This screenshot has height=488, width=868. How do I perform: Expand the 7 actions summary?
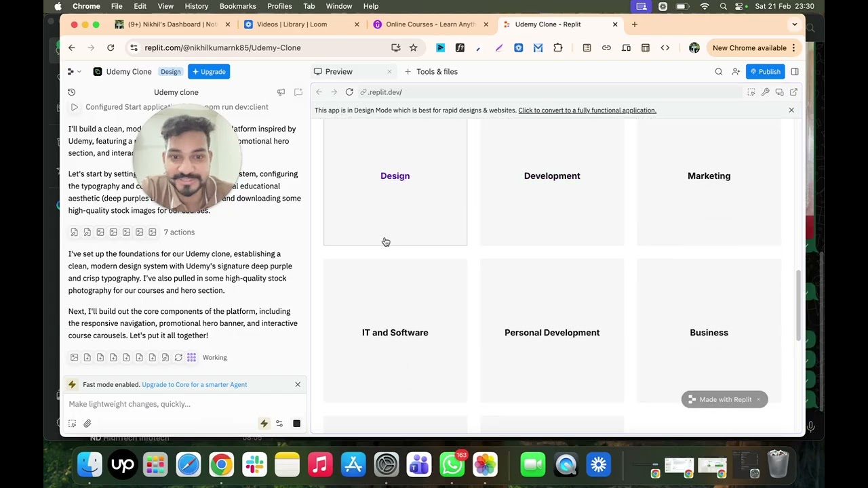tap(179, 232)
